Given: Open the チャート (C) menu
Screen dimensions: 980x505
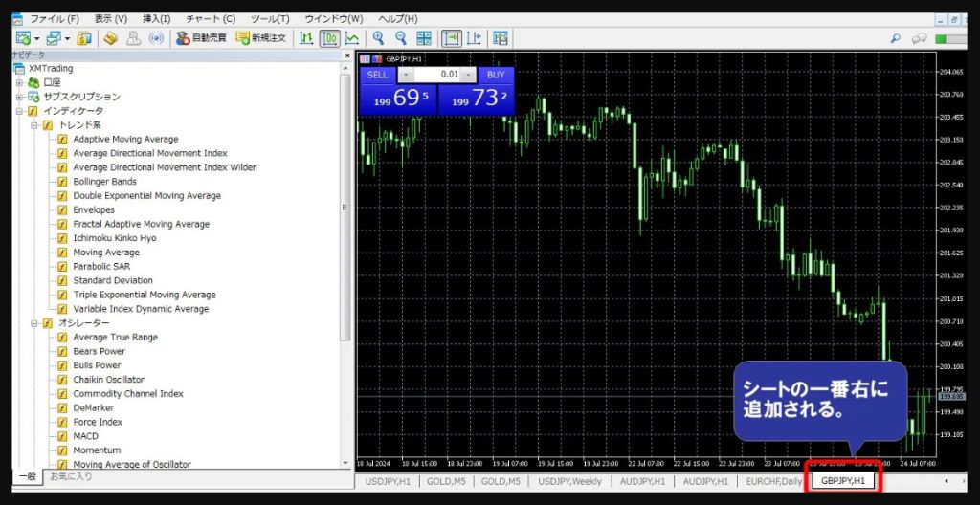Looking at the screenshot, I should point(211,19).
